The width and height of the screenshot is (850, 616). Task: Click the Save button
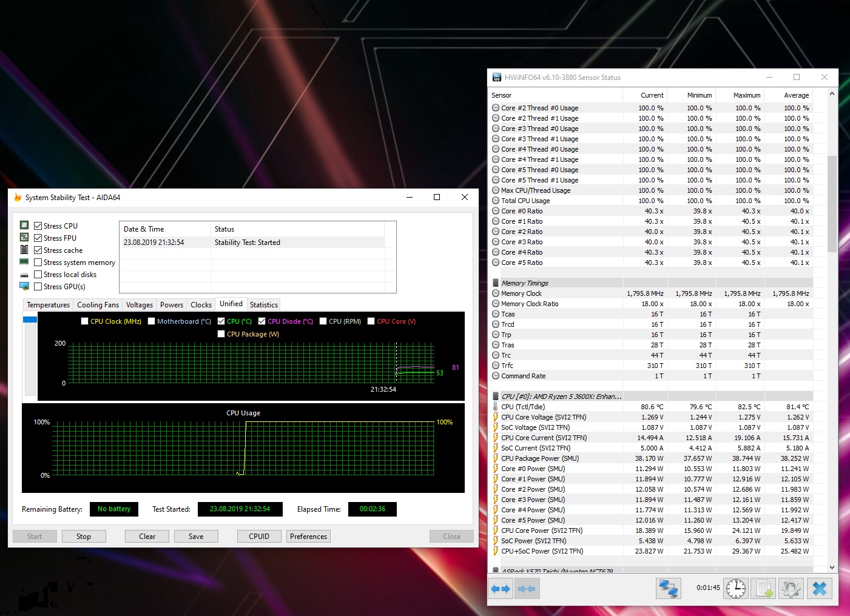click(196, 537)
